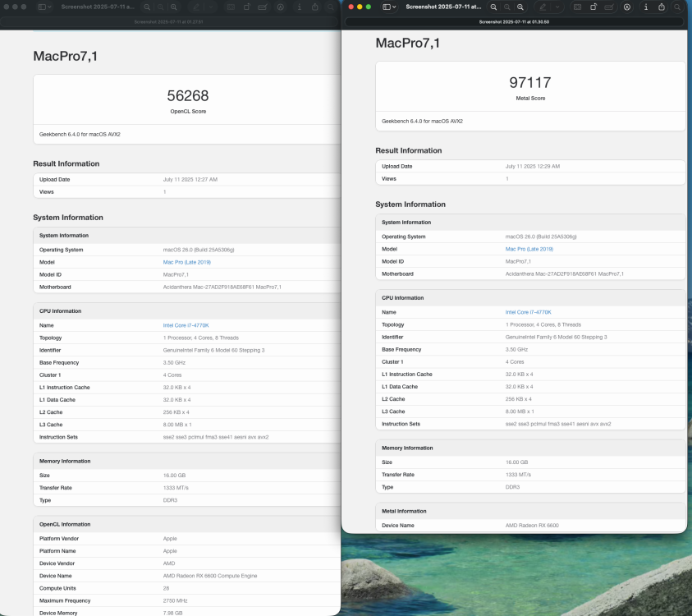Open form filling toolbar in left window
Screen dimensions: 692x616
pyautogui.click(x=263, y=7)
